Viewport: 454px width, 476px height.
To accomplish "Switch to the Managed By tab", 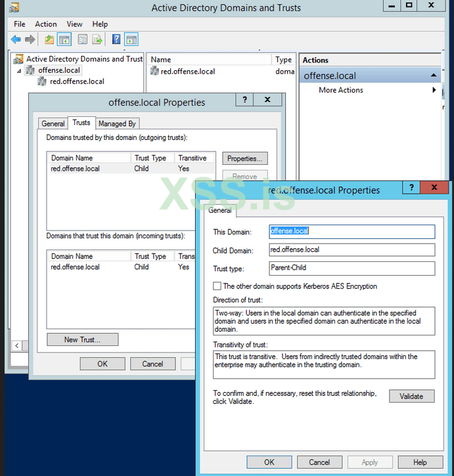I will pyautogui.click(x=117, y=124).
